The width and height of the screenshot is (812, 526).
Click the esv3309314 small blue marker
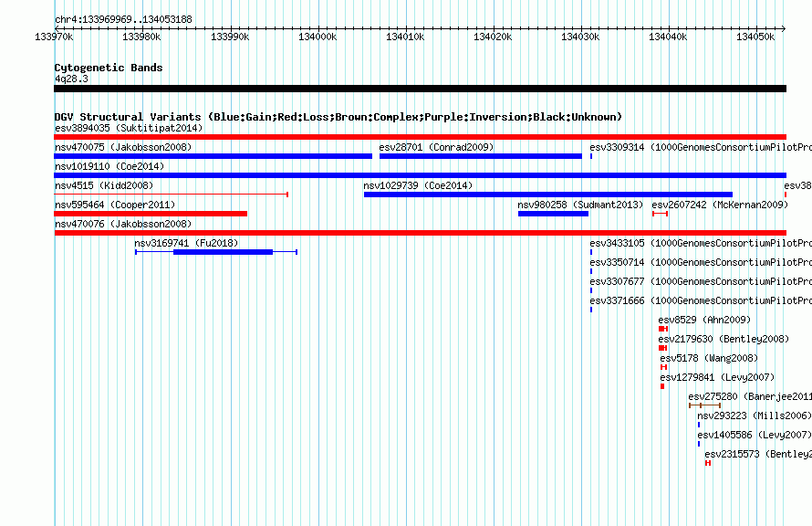point(591,156)
